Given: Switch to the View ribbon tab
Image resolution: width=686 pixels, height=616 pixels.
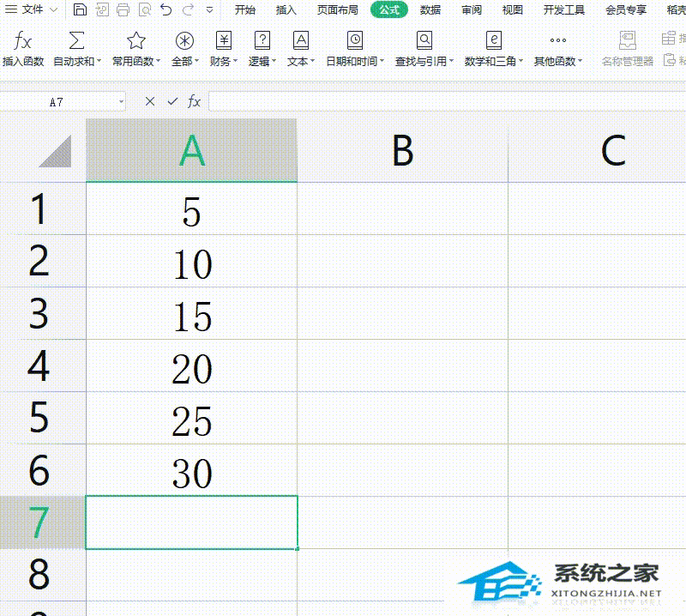Looking at the screenshot, I should (x=511, y=11).
